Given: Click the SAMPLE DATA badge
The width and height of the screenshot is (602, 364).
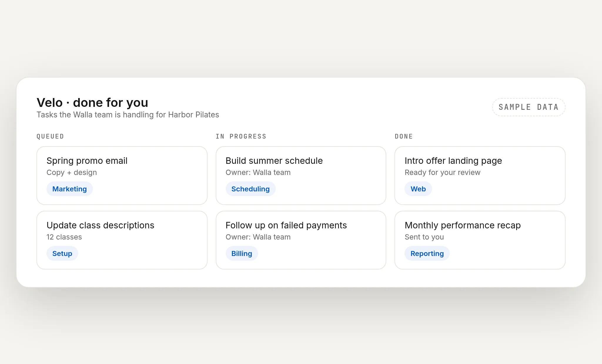Looking at the screenshot, I should coord(529,107).
